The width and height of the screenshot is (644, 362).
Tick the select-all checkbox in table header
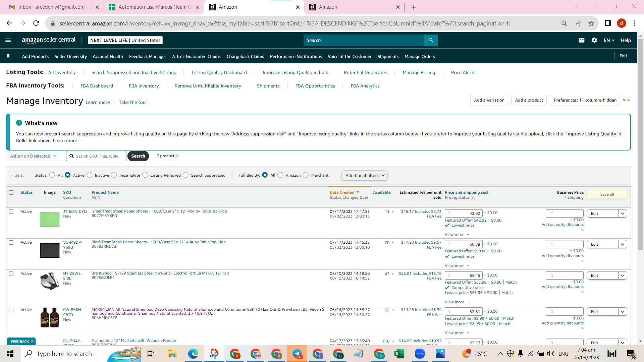coord(11,193)
